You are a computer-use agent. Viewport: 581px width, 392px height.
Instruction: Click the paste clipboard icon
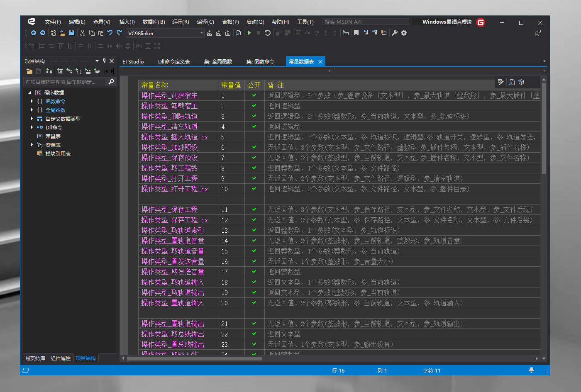pyautogui.click(x=101, y=33)
